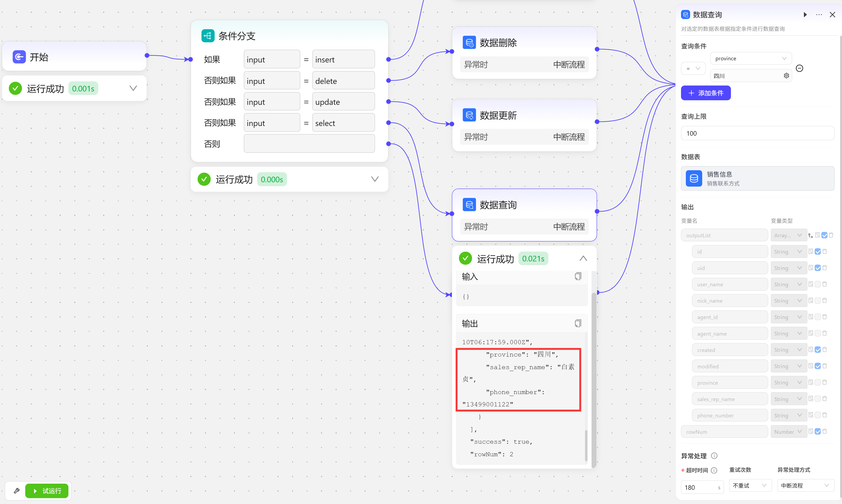Uncheck the created output checkbox

818,350
